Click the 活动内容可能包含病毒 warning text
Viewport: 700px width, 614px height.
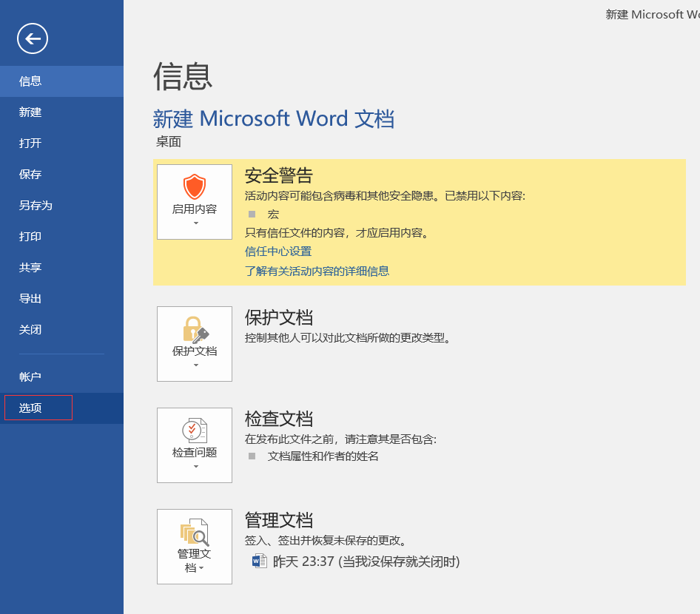[x=386, y=196]
